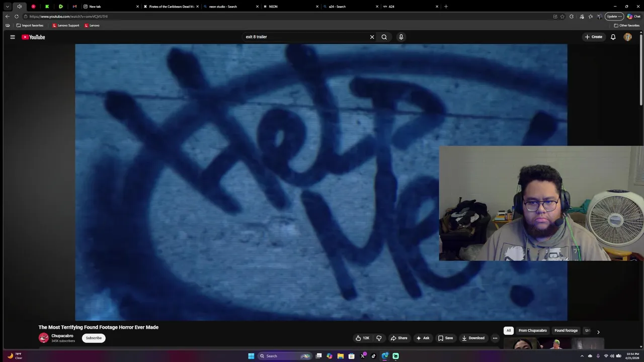
Task: Click the YouTube URL address bar
Action: 287,16
